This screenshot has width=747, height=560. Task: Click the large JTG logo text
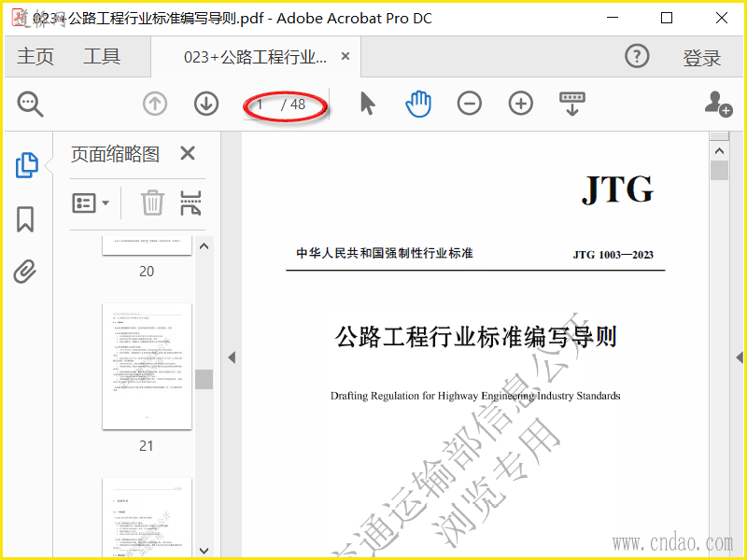click(617, 189)
